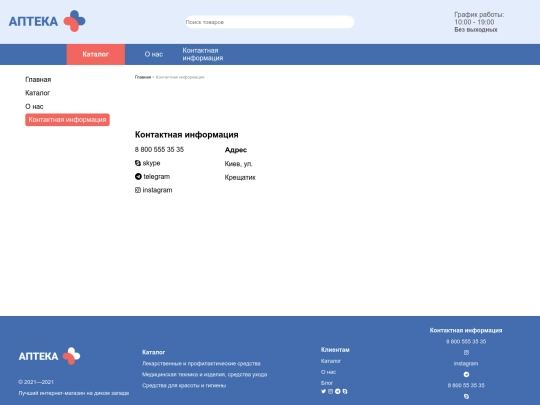Click the skype icon in contact info
Viewport: 540px width, 405px height.
[138, 163]
